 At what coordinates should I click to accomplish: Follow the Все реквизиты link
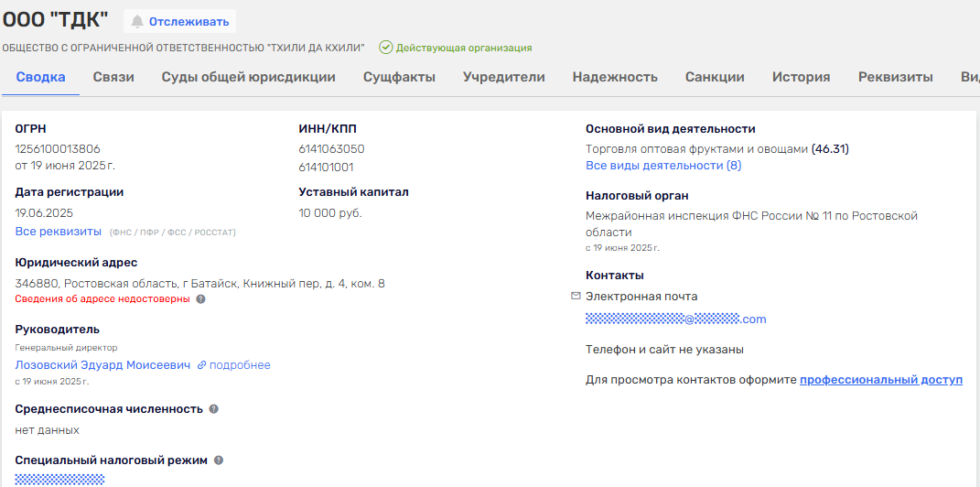pos(59,232)
